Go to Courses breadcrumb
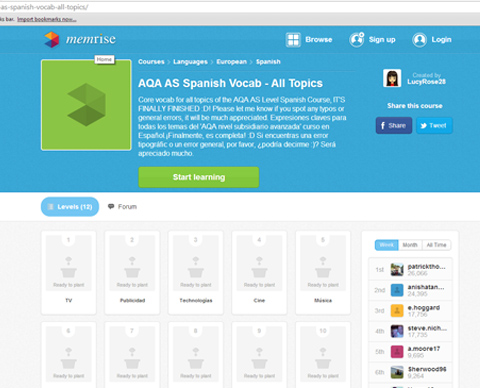 (151, 62)
